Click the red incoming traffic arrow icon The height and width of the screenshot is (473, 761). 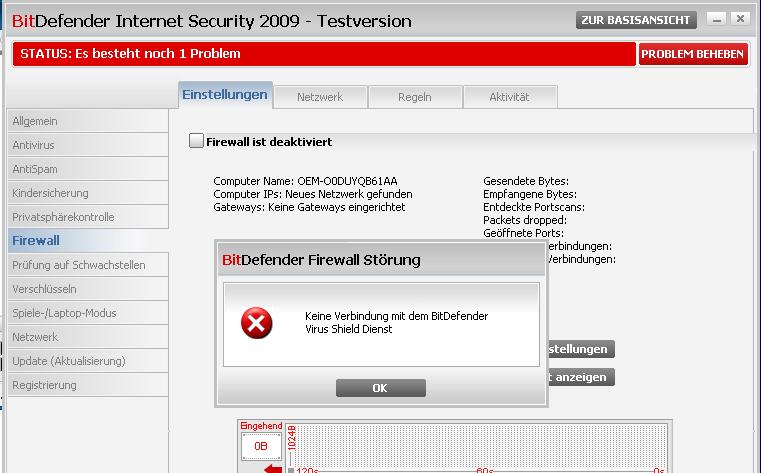pos(273,469)
